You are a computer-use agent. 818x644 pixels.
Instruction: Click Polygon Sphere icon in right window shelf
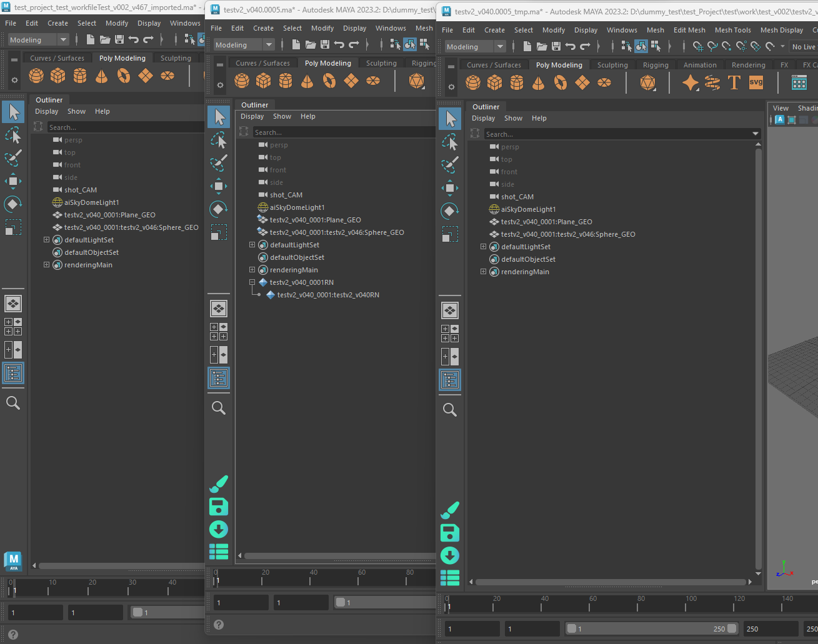(474, 82)
